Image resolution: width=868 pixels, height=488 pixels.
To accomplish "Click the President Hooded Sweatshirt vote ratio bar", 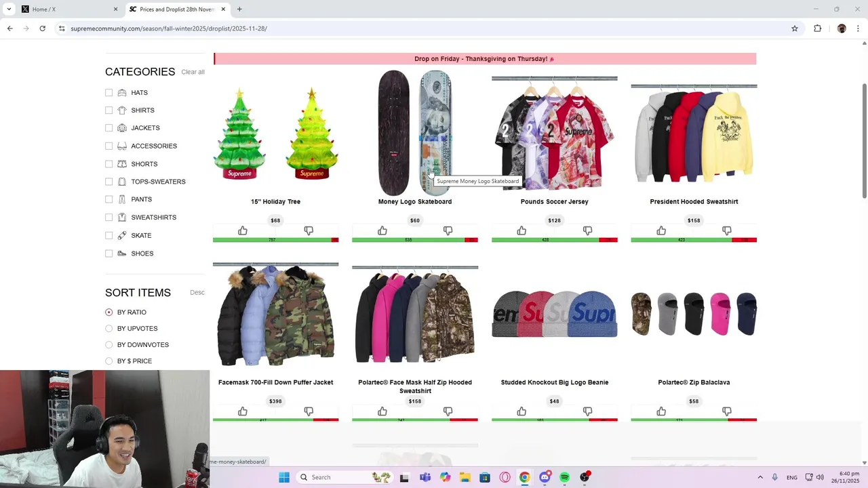I will (x=694, y=240).
